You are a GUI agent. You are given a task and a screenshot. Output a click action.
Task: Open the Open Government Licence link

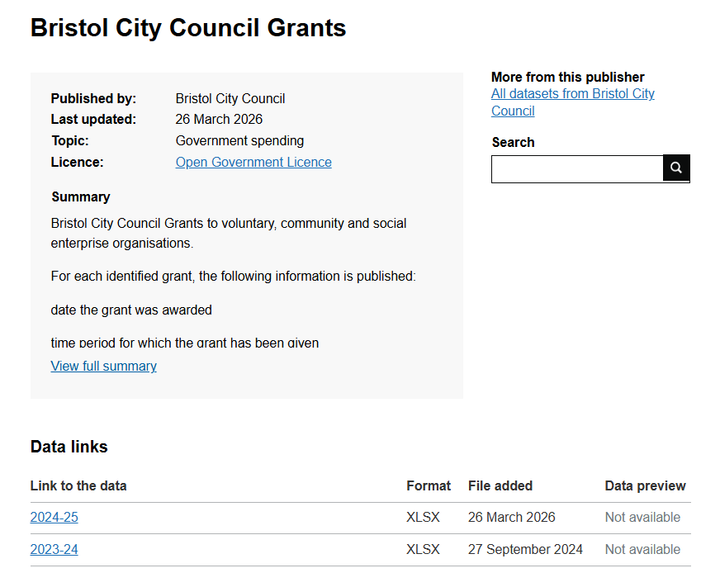(x=253, y=162)
